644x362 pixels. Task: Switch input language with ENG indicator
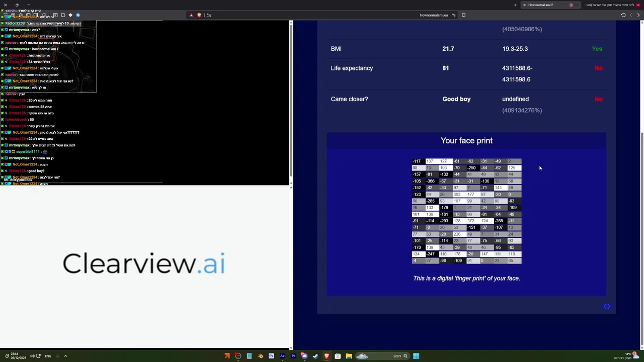tap(48, 356)
